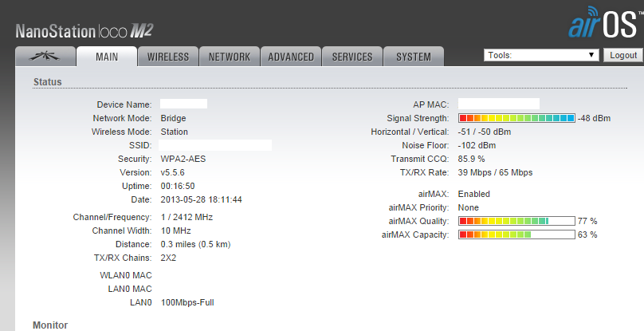644x331 pixels.
Task: Open the WIRELESS tab
Action: (x=168, y=57)
